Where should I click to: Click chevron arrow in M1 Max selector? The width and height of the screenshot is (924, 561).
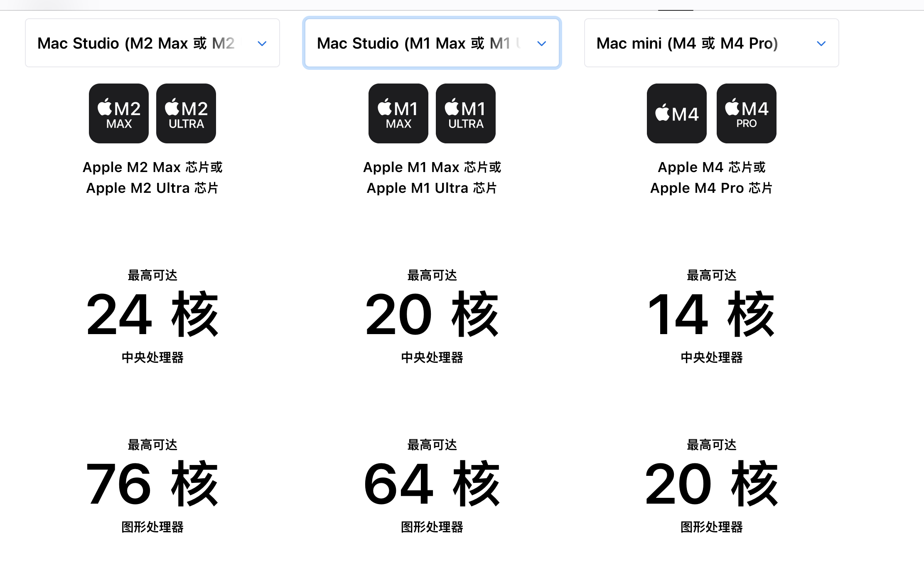tap(541, 44)
